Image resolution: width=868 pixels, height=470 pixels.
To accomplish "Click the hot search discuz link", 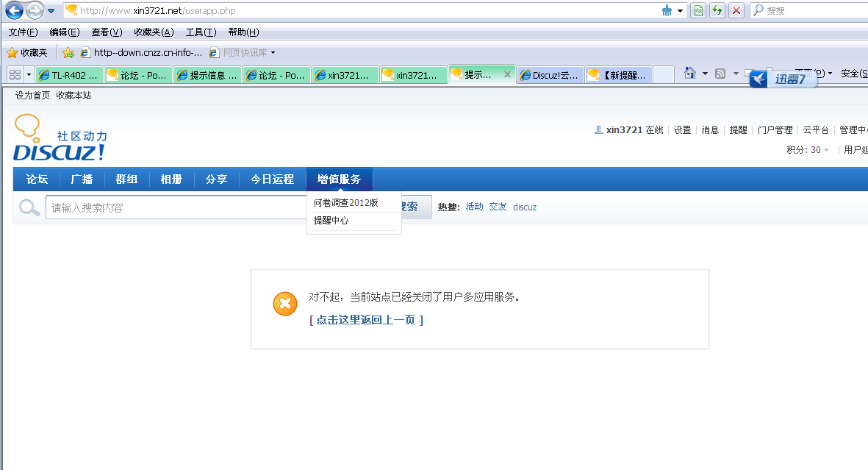I will (x=525, y=207).
